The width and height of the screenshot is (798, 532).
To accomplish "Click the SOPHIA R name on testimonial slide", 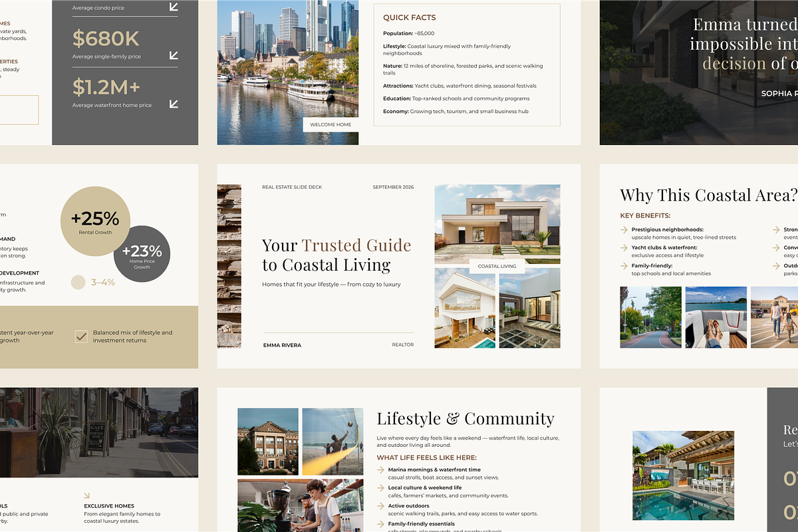I will 779,94.
